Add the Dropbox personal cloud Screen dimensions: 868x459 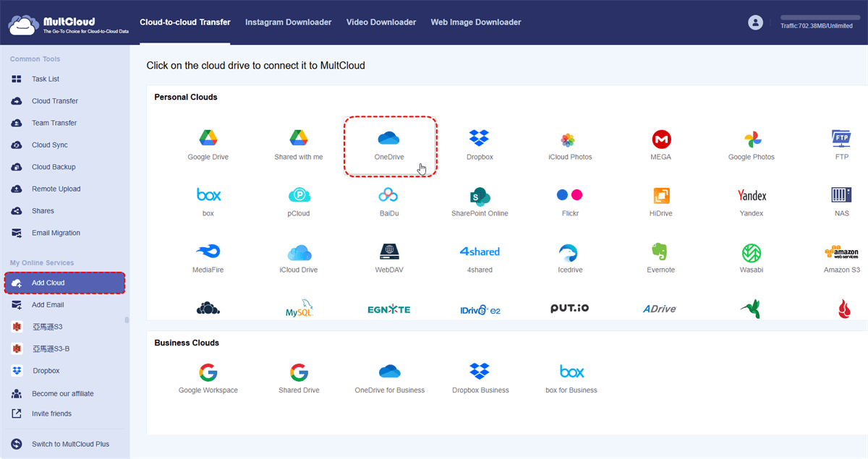pyautogui.click(x=480, y=145)
